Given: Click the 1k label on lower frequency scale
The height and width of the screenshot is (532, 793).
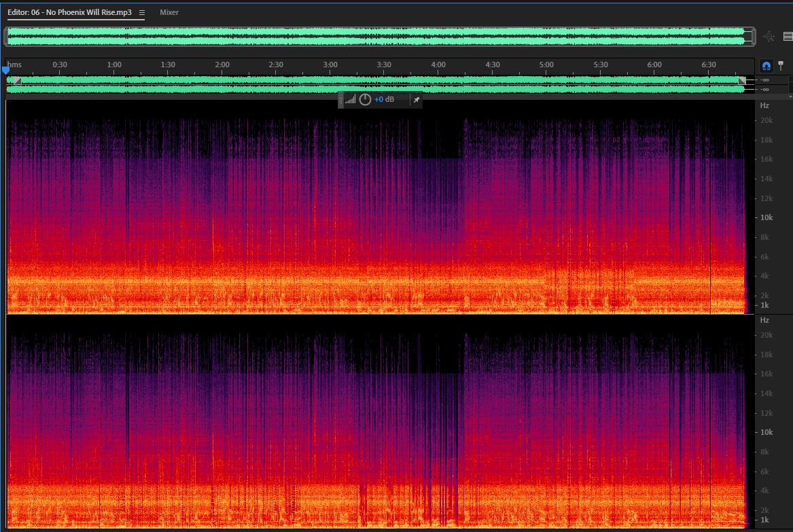Looking at the screenshot, I should click(764, 520).
